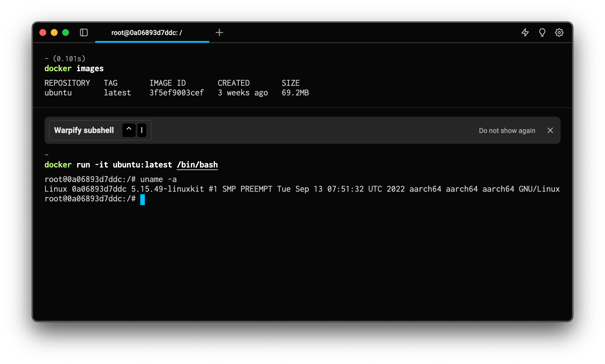605x364 pixels.
Task: Click the green fullscreen window button
Action: 66,32
